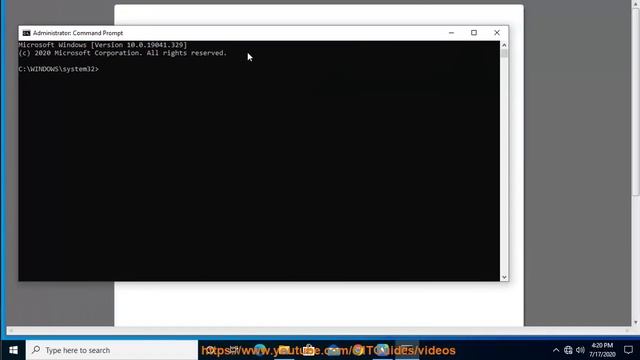Image resolution: width=640 pixels, height=360 pixels.
Task: Open Google Chrome from the taskbar
Action: click(358, 350)
